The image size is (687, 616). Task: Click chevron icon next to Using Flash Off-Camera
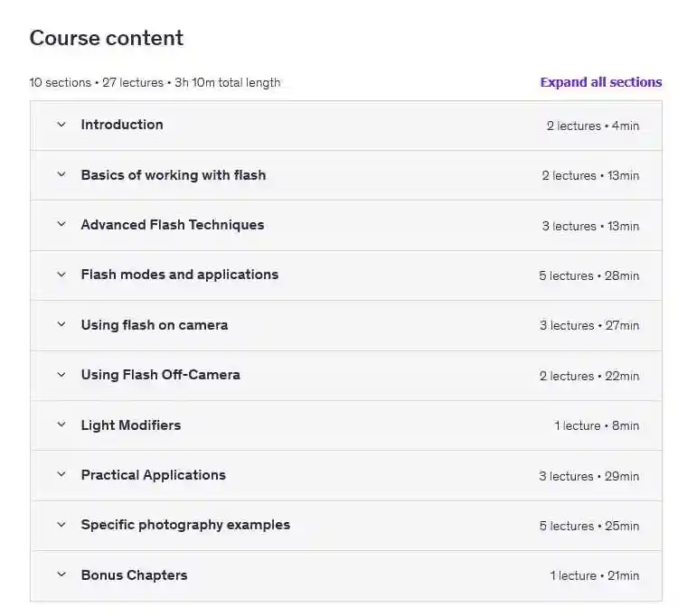[61, 375]
